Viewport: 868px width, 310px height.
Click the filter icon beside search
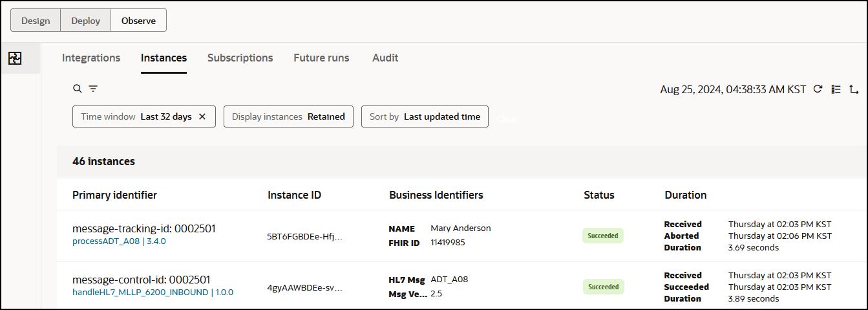coord(93,89)
